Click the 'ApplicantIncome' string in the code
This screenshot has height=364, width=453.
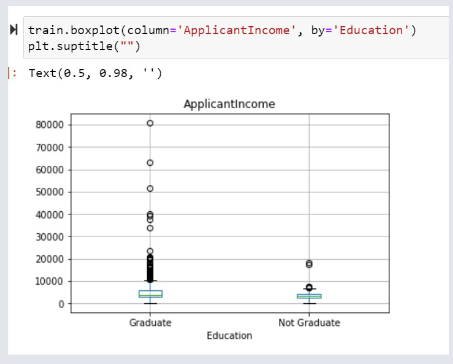pyautogui.click(x=236, y=30)
